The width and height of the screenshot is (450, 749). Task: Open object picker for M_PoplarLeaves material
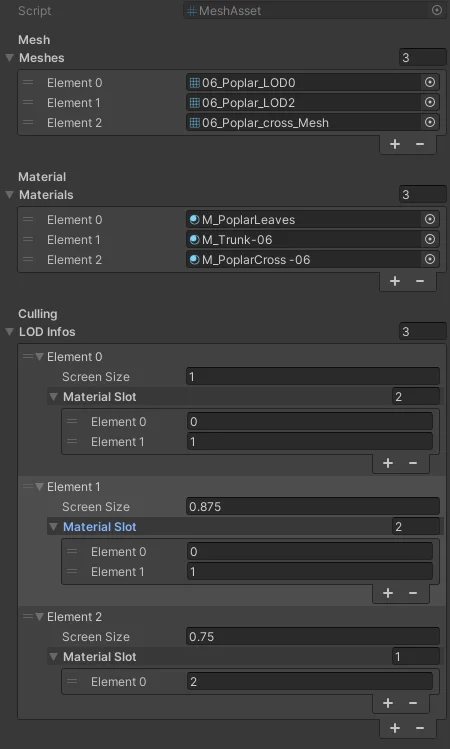(x=430, y=219)
